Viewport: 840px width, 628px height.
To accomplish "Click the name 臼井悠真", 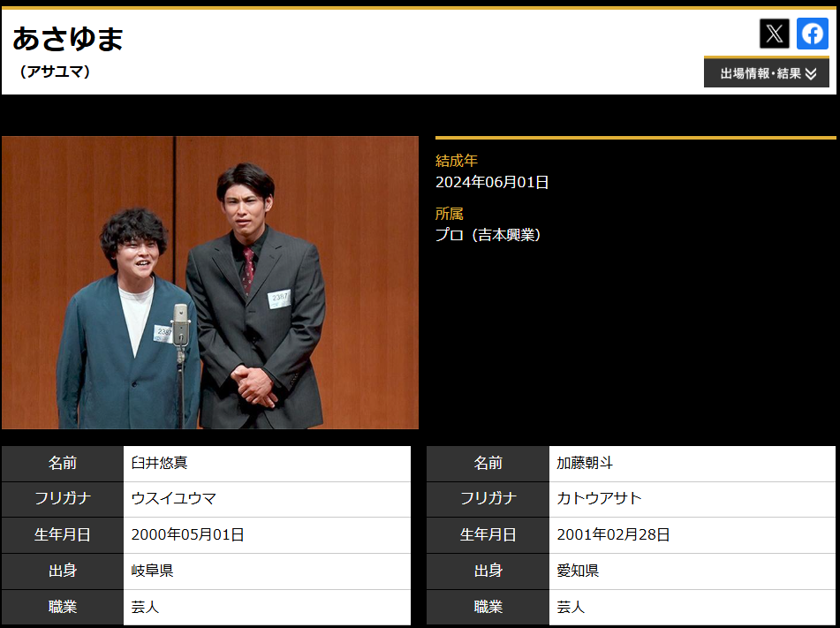I will point(160,463).
